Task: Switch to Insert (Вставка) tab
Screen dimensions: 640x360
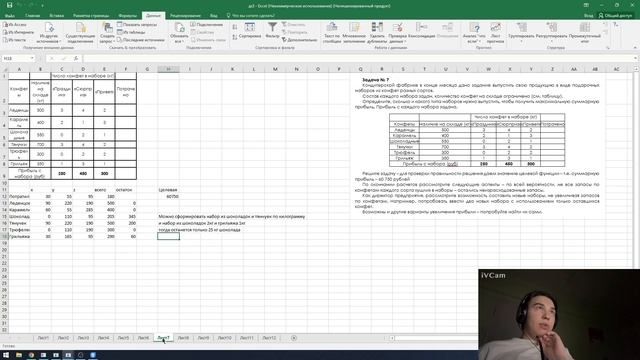Action: (57, 16)
